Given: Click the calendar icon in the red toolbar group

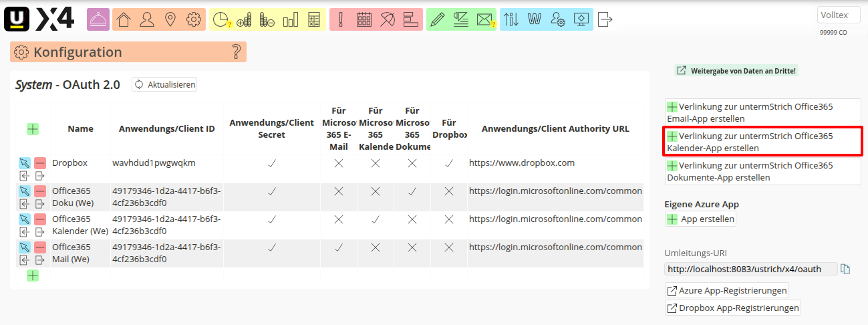Looking at the screenshot, I should tap(364, 19).
